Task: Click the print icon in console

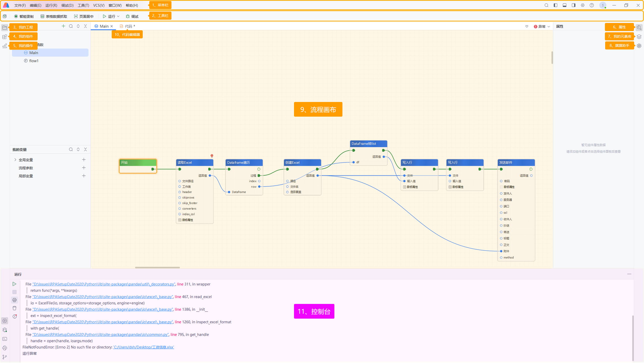Action: point(14,300)
